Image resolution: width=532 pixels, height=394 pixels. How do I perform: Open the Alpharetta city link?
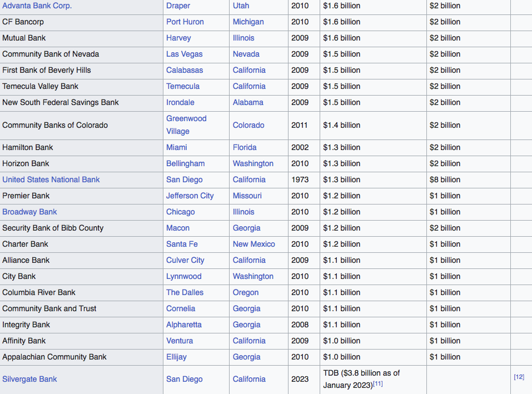tap(183, 325)
